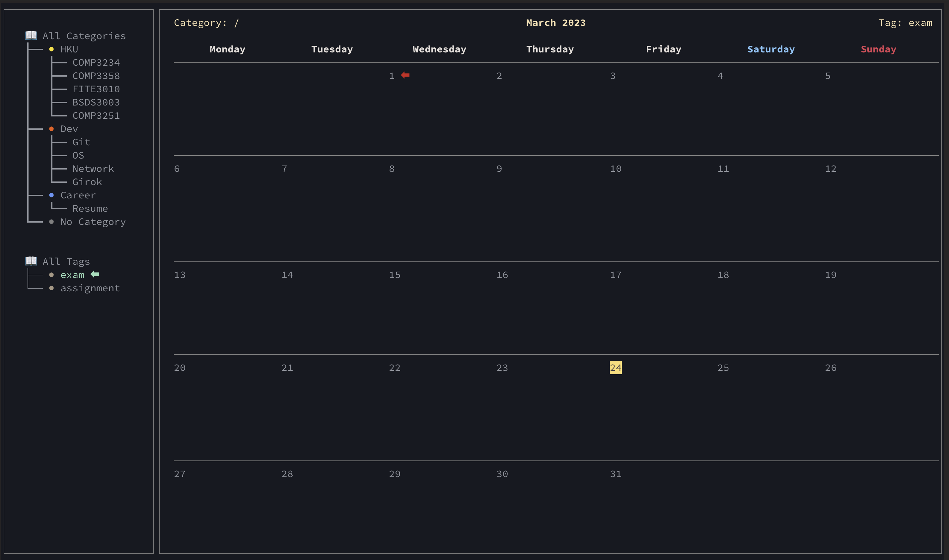Select day 26 in the calendar

[831, 368]
